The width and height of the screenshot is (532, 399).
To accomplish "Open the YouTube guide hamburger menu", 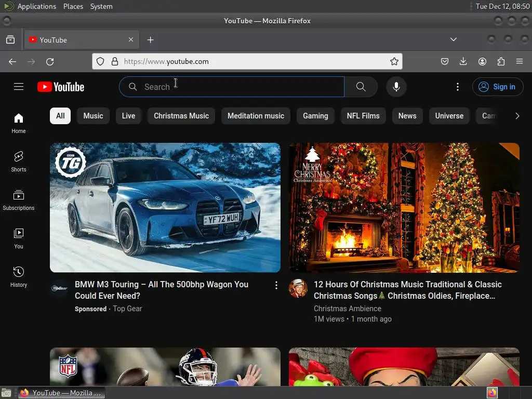I will pyautogui.click(x=19, y=87).
